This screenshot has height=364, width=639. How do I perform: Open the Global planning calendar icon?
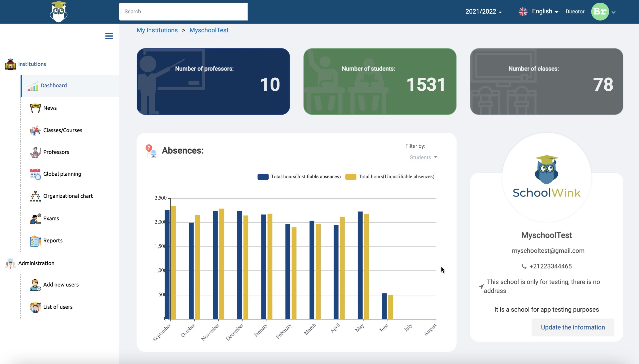35,174
